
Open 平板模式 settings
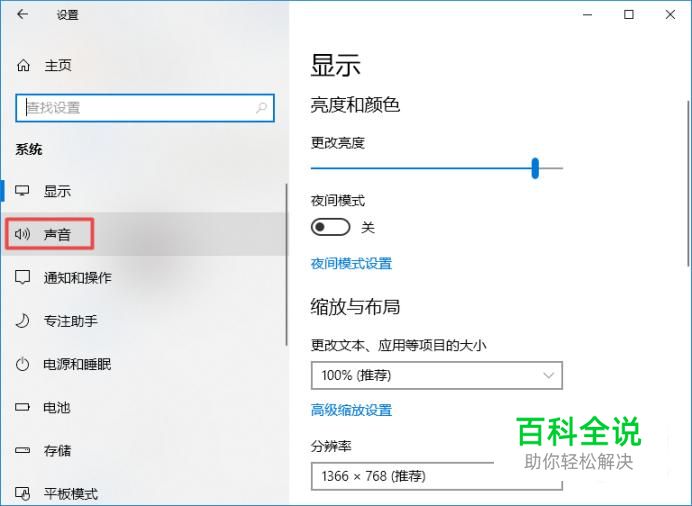pos(144,493)
